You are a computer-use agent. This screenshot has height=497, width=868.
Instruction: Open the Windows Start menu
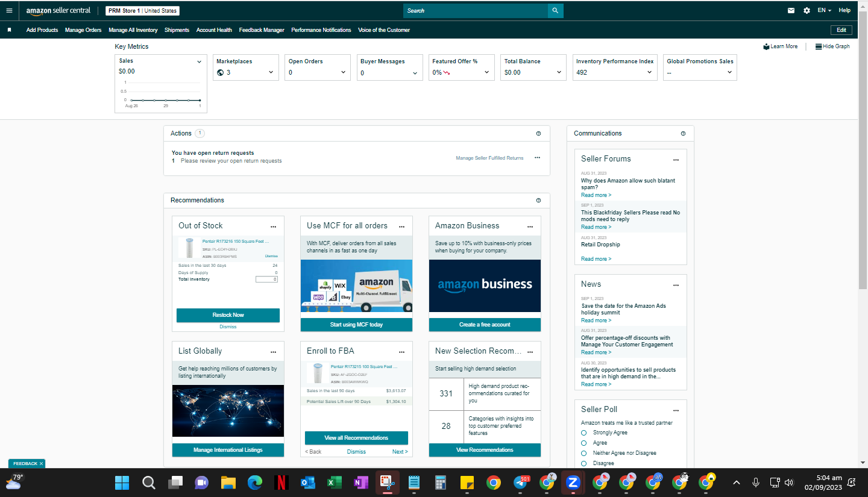click(122, 483)
